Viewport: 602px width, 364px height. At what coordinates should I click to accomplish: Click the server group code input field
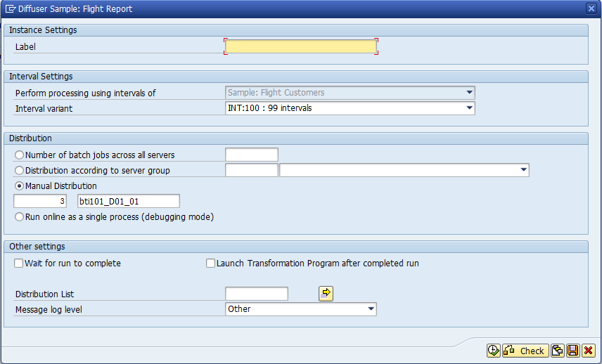click(252, 170)
